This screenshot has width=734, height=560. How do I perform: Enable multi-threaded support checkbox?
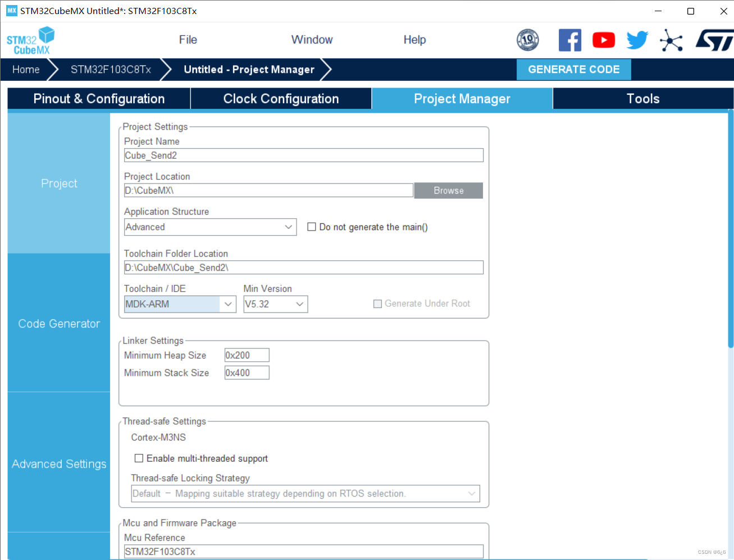(x=139, y=458)
